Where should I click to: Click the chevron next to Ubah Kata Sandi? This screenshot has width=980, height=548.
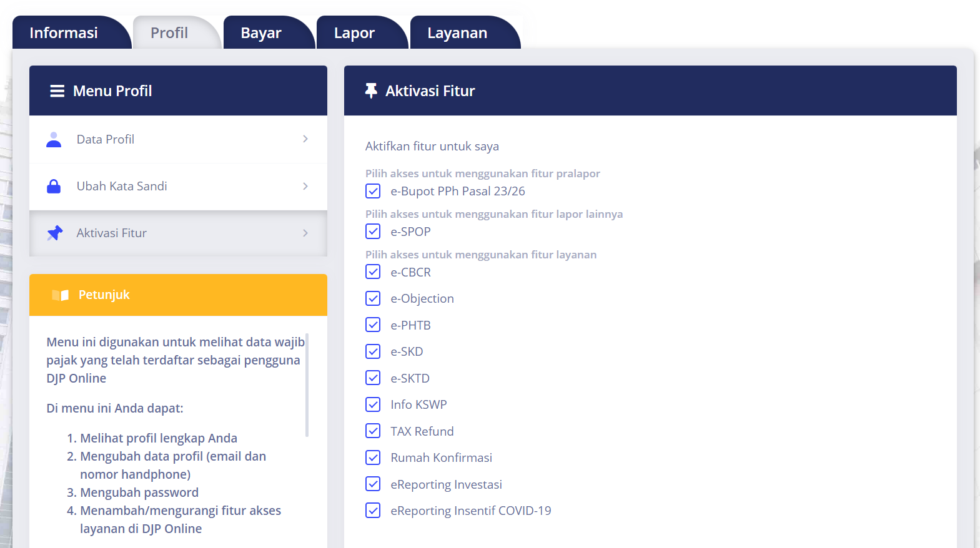(x=305, y=186)
